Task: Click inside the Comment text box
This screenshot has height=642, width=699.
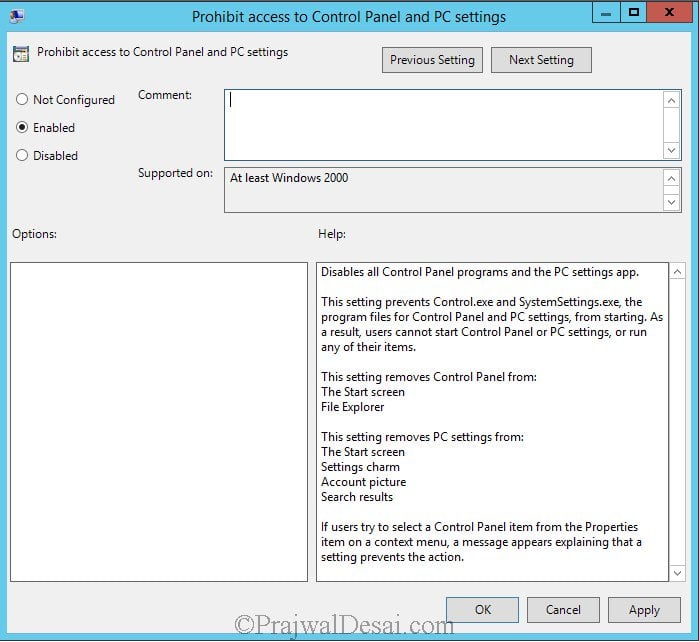Action: coord(444,125)
